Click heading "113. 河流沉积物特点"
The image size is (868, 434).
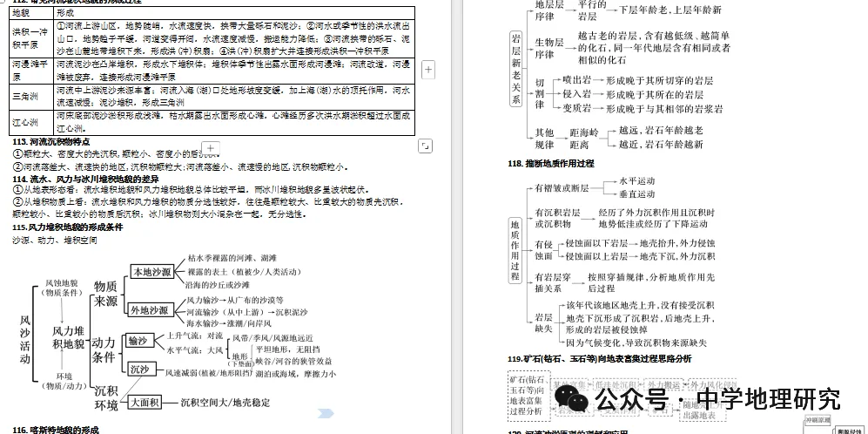pyautogui.click(x=51, y=142)
